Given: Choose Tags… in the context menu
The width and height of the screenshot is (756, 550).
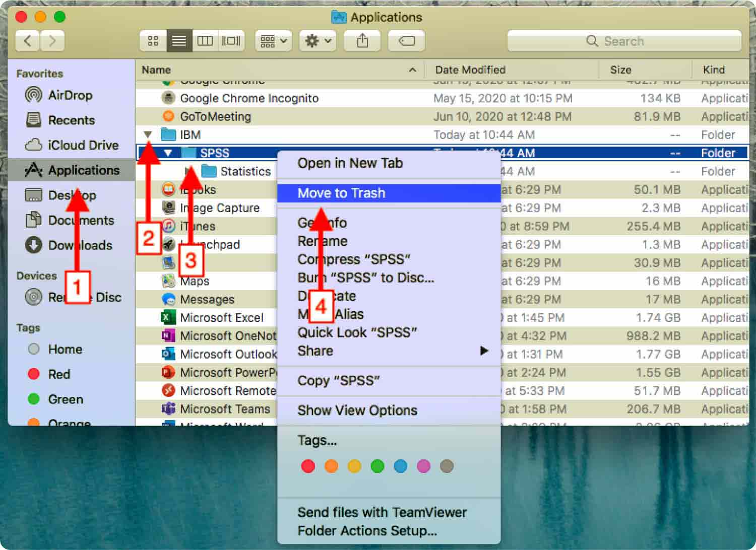Looking at the screenshot, I should 389,440.
